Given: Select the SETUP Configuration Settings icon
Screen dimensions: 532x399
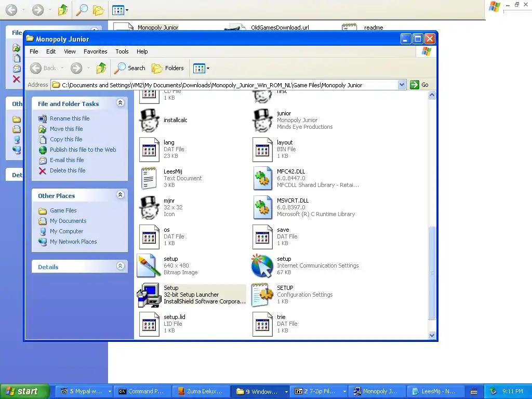Looking at the screenshot, I should [262, 295].
